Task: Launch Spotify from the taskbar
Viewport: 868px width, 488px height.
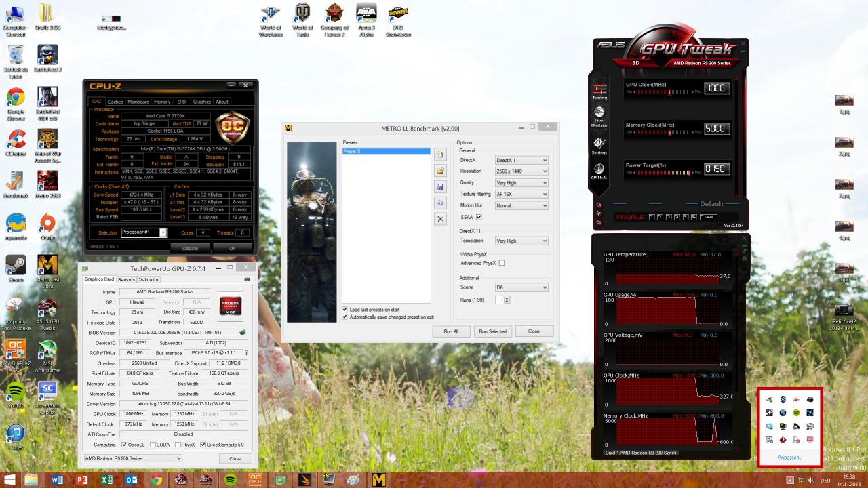Action: click(230, 480)
